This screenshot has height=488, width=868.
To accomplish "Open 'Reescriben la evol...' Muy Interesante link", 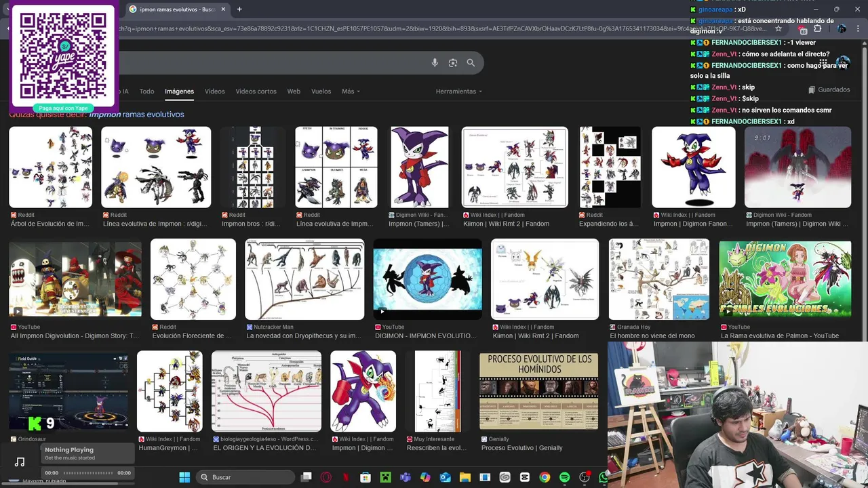I will 436,448.
